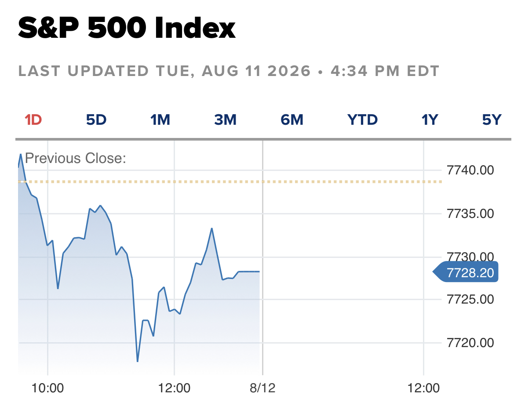Viewport: 532px width, 420px height.
Task: Select the 6M time range
Action: pyautogui.click(x=292, y=119)
